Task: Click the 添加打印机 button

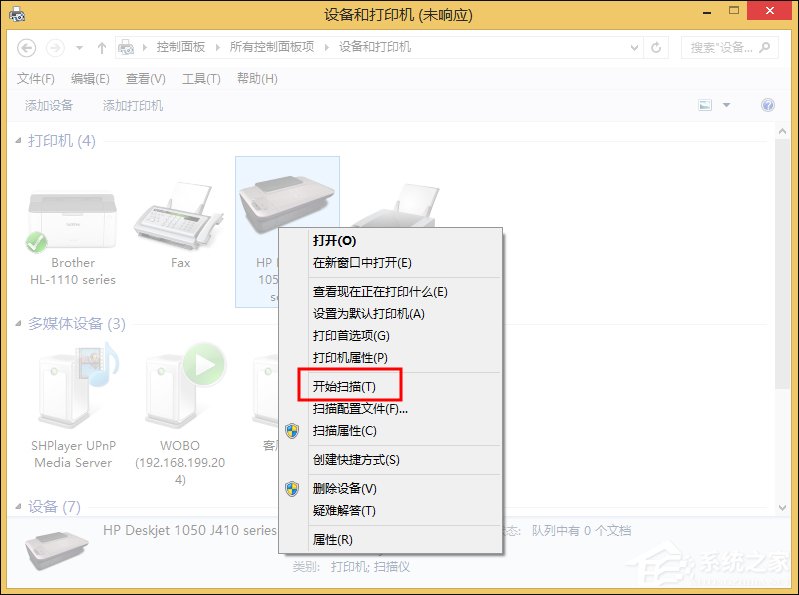Action: (133, 105)
